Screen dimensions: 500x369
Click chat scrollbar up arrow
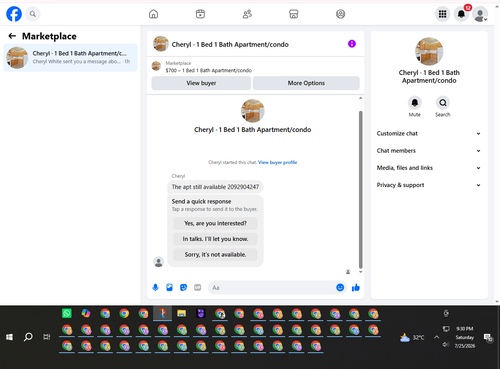click(360, 98)
